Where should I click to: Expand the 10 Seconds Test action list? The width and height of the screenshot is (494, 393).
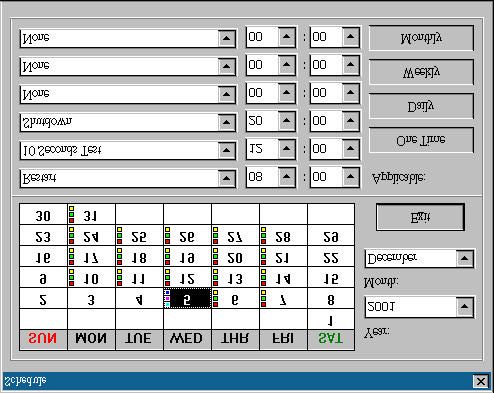[x=226, y=150]
